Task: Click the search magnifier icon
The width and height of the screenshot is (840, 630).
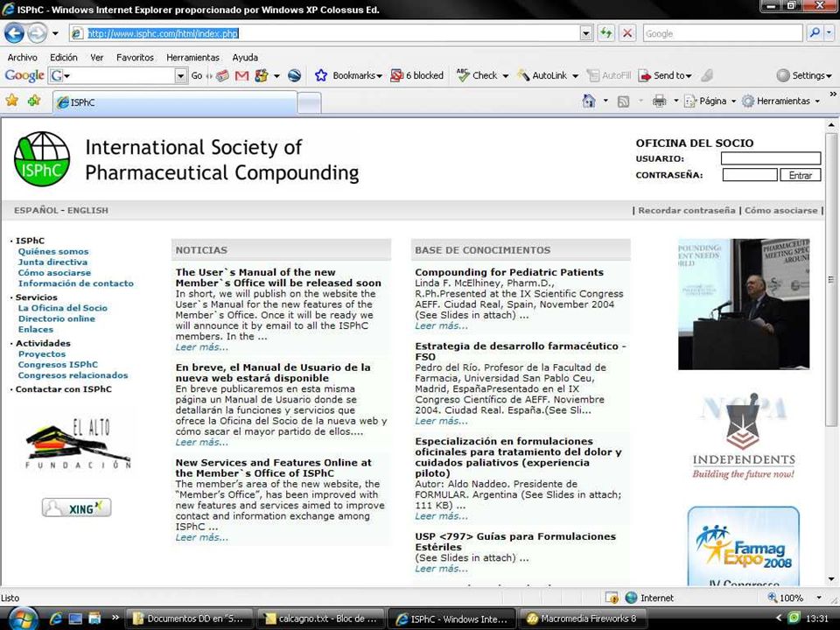Action: pos(815,33)
